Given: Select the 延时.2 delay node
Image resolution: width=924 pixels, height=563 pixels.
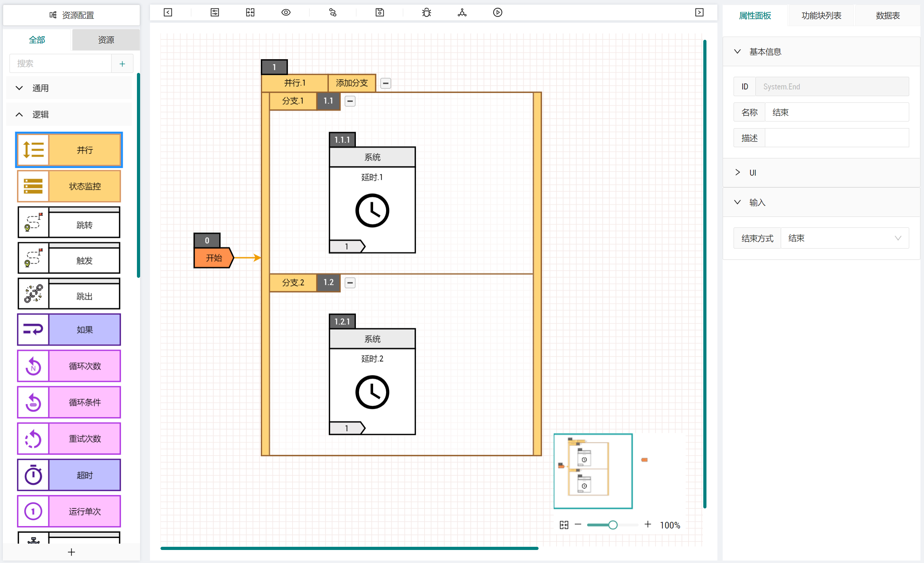Looking at the screenshot, I should coord(372,382).
